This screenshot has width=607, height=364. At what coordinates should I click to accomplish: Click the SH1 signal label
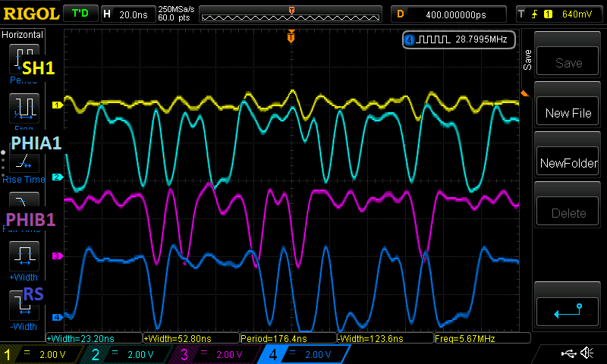point(38,68)
